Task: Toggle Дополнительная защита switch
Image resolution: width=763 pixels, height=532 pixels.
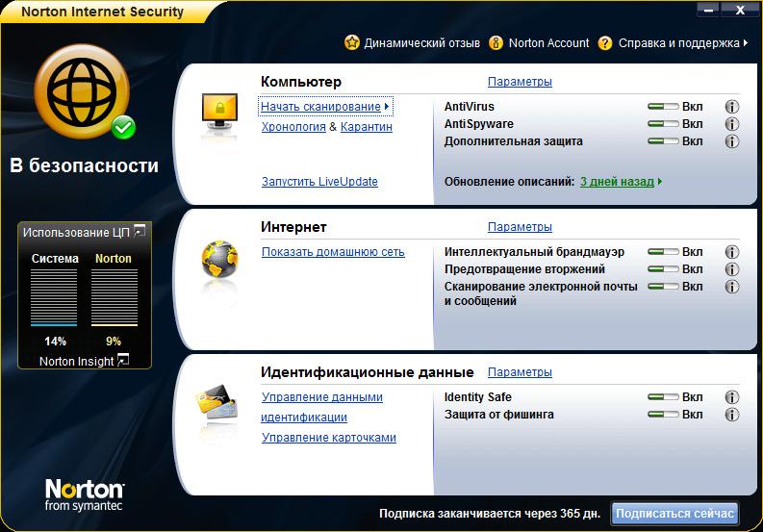Action: (x=663, y=141)
